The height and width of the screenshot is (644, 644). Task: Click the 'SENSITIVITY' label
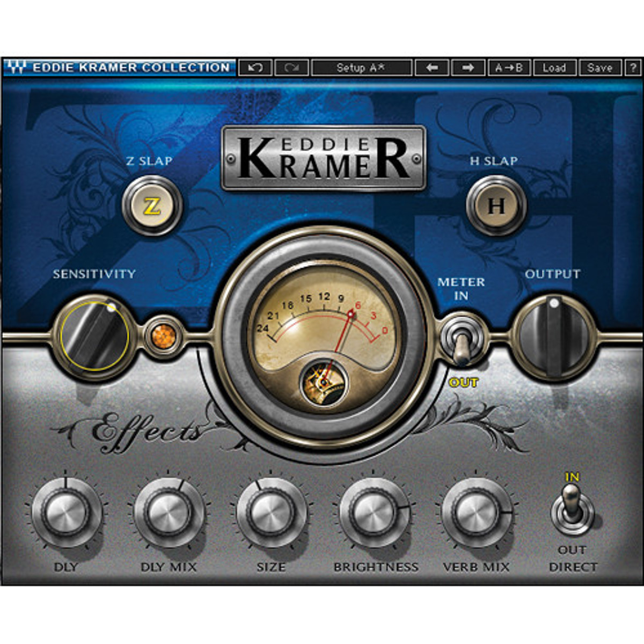94,274
